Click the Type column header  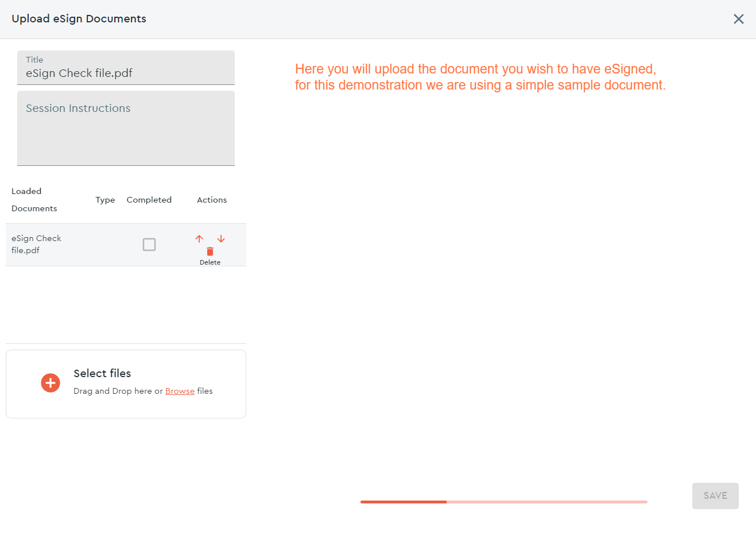pos(105,200)
